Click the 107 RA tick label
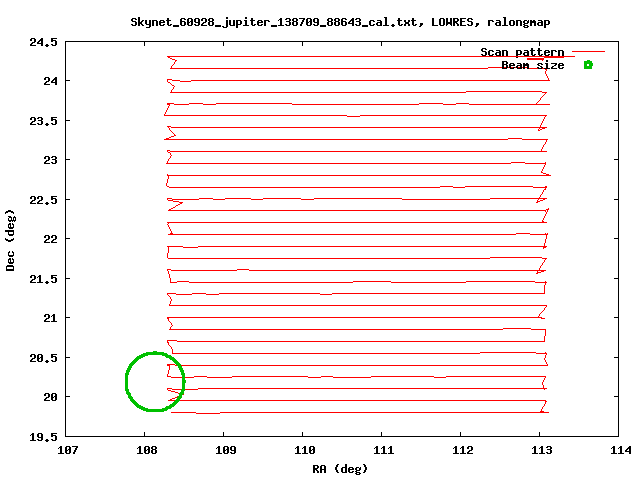640x480 pixels. [68, 450]
